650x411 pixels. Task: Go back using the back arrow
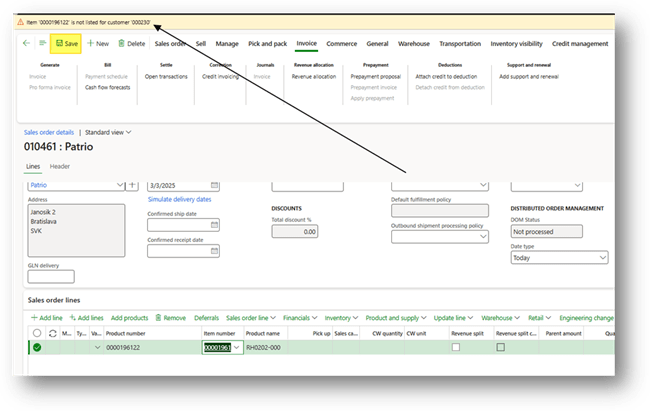coord(26,44)
